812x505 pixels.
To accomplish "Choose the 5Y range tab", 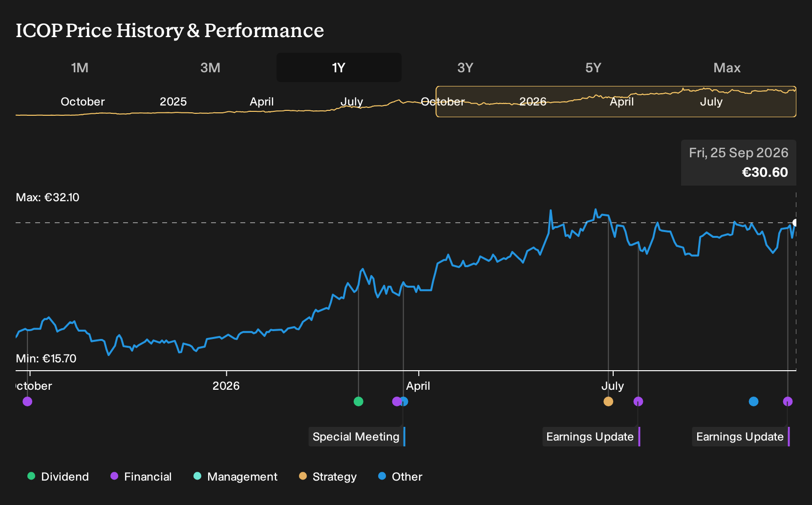I will click(593, 67).
